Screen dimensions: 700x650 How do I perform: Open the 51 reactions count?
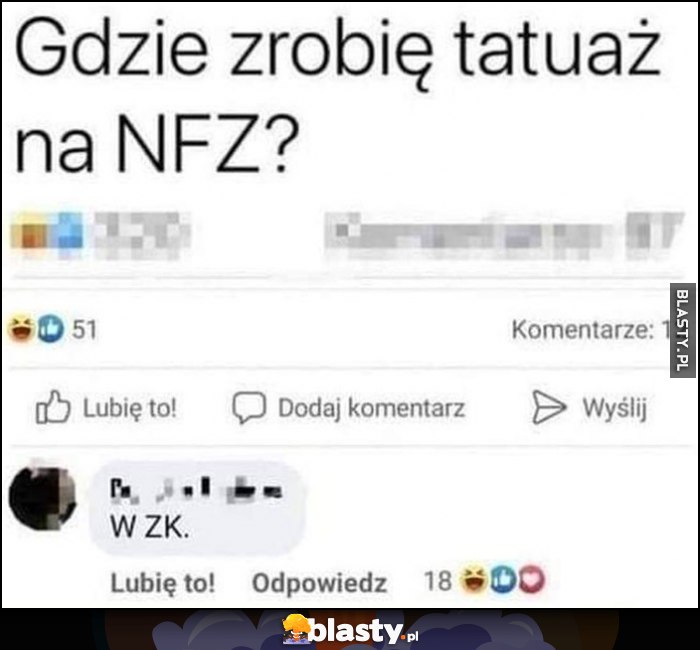[x=84, y=330]
